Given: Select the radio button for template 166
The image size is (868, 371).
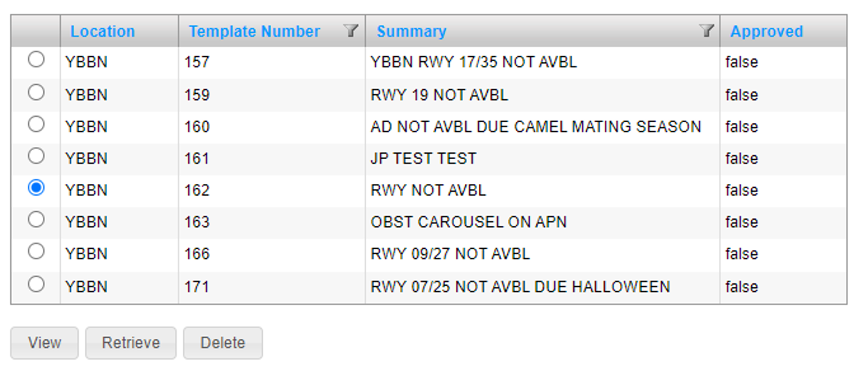Looking at the screenshot, I should tap(36, 251).
